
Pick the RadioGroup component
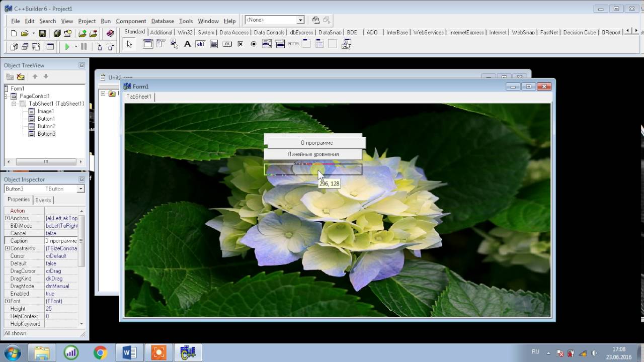(319, 44)
